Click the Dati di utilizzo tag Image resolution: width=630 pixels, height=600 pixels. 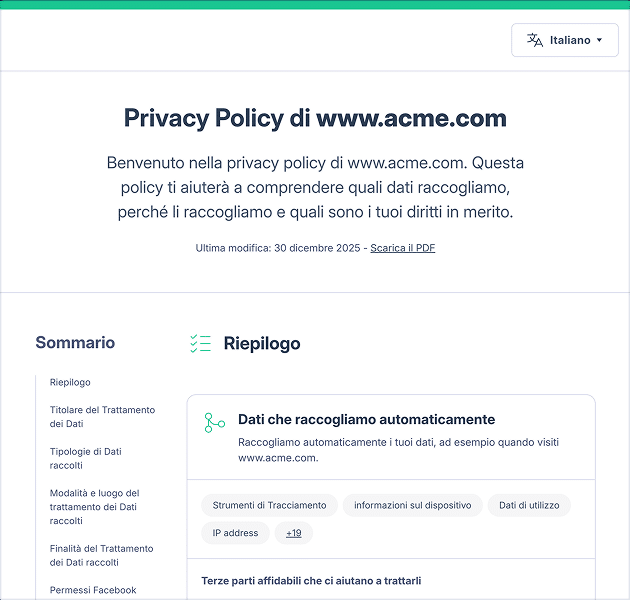click(529, 505)
